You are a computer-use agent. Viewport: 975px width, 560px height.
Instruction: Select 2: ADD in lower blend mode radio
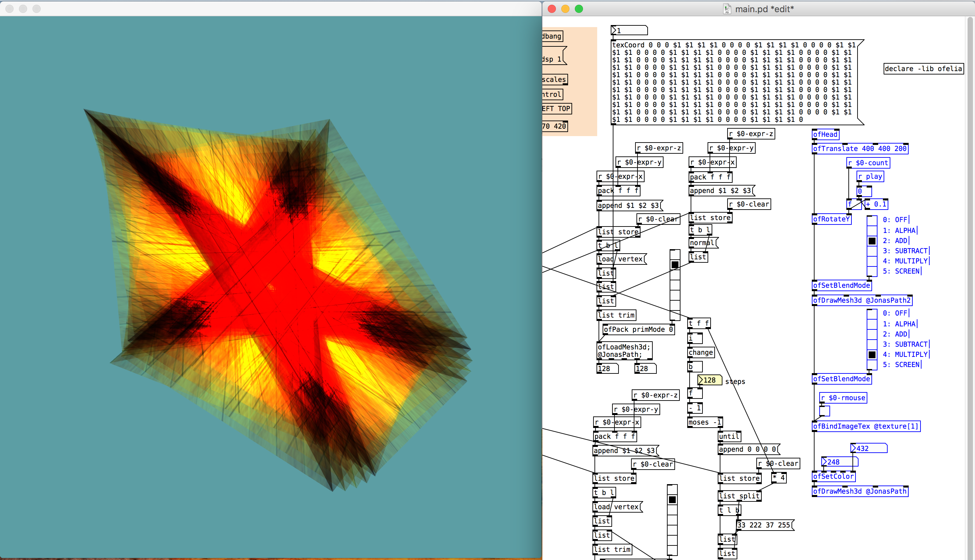[872, 334]
